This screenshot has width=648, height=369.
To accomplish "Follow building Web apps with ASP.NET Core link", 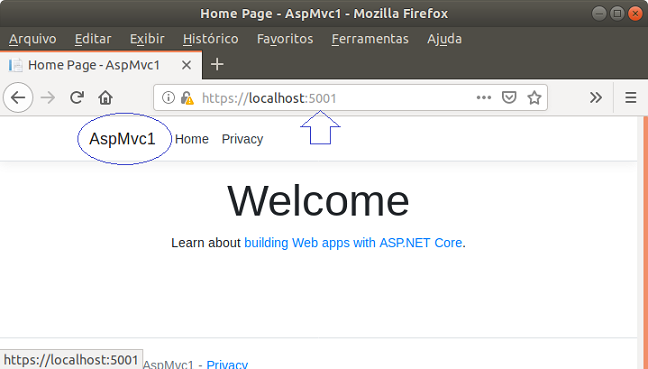I will click(x=353, y=243).
